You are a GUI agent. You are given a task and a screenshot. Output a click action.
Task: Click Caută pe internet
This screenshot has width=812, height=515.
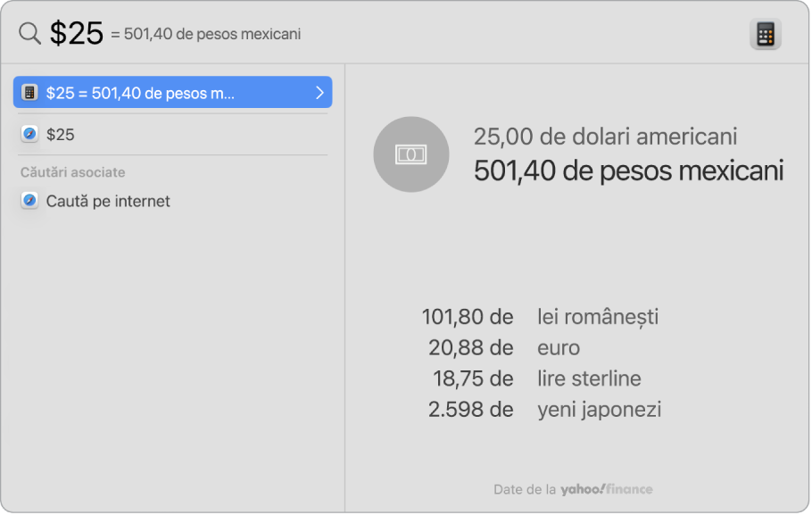pos(107,201)
